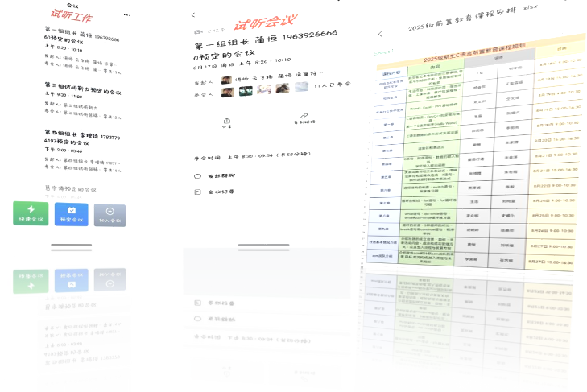The width and height of the screenshot is (587, 392).
Task: Open the three-dot more menu in meeting list
Action: [126, 15]
